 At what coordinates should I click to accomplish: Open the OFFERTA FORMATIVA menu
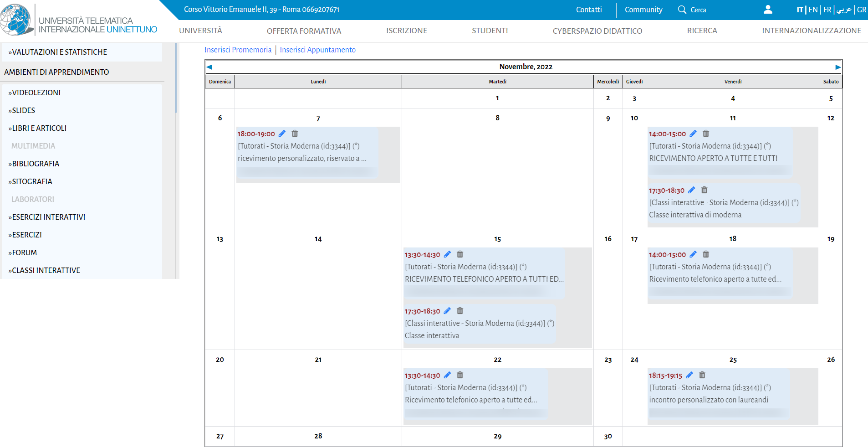(304, 31)
